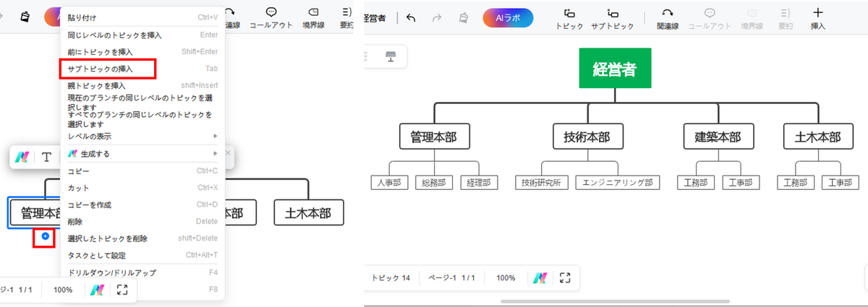868x307 pixels.
Task: Choose ドリルダウン/ドリルアップ in the context menu
Action: coord(142,273)
